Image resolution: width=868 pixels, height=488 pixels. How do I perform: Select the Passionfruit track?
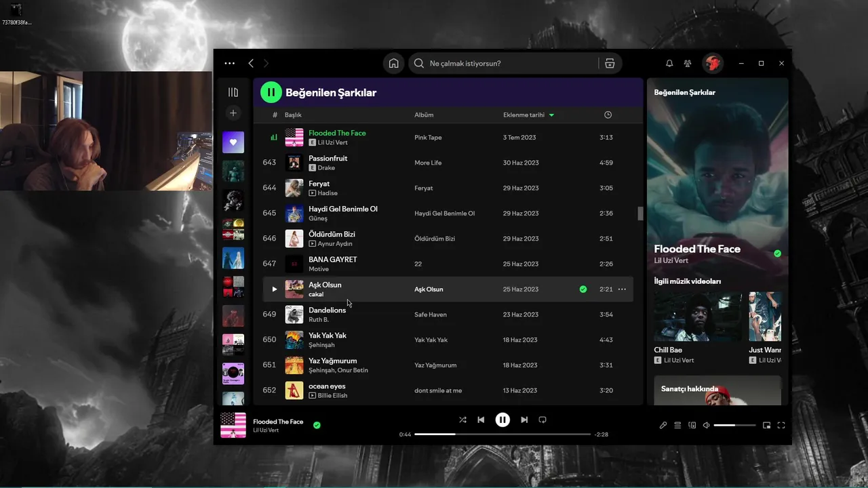click(328, 159)
